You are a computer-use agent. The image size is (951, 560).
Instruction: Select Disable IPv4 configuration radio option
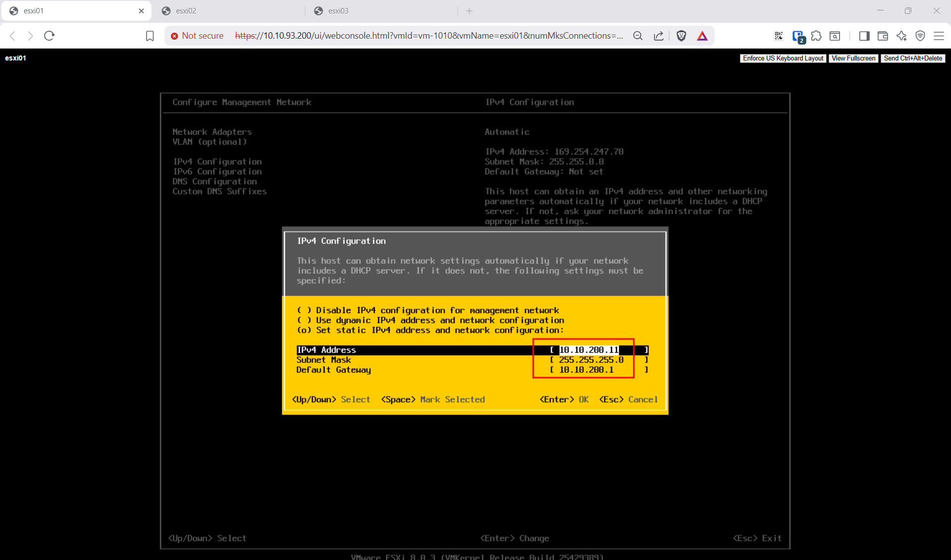[x=428, y=310]
